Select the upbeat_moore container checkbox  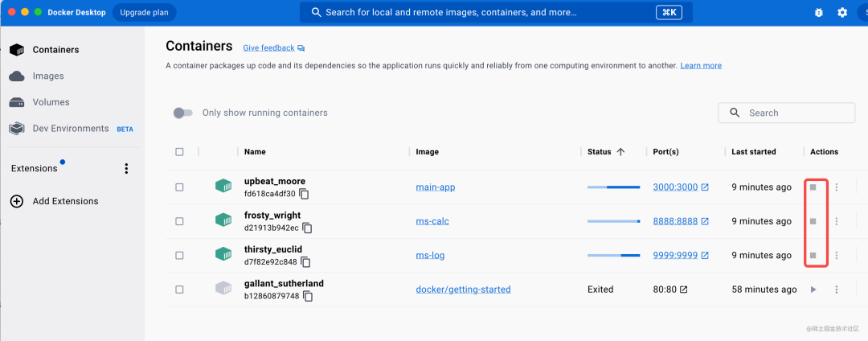click(179, 187)
